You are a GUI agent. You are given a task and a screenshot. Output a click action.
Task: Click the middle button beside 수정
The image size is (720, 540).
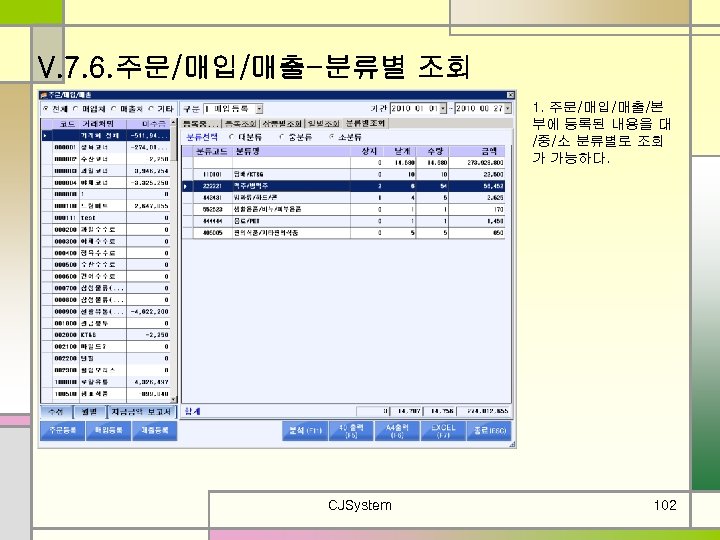[x=90, y=412]
